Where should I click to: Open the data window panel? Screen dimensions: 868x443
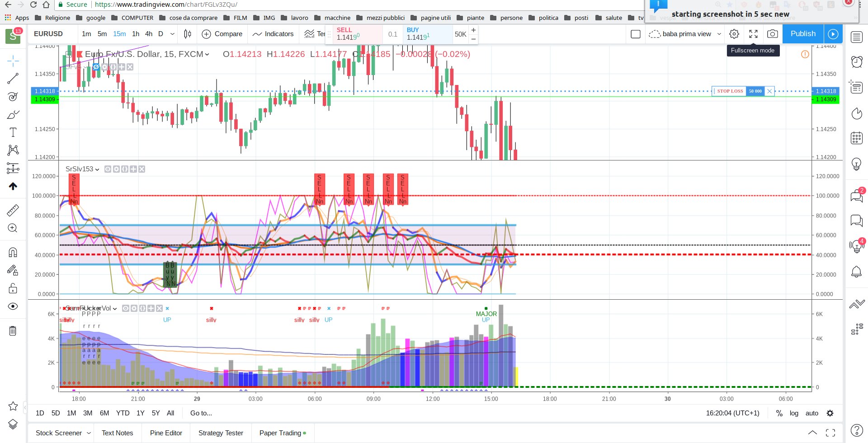pos(857,86)
